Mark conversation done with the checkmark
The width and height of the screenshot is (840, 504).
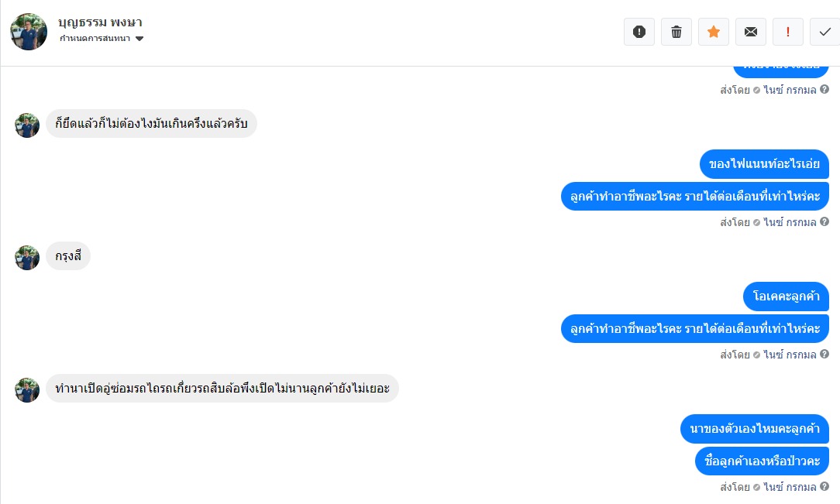pos(825,32)
